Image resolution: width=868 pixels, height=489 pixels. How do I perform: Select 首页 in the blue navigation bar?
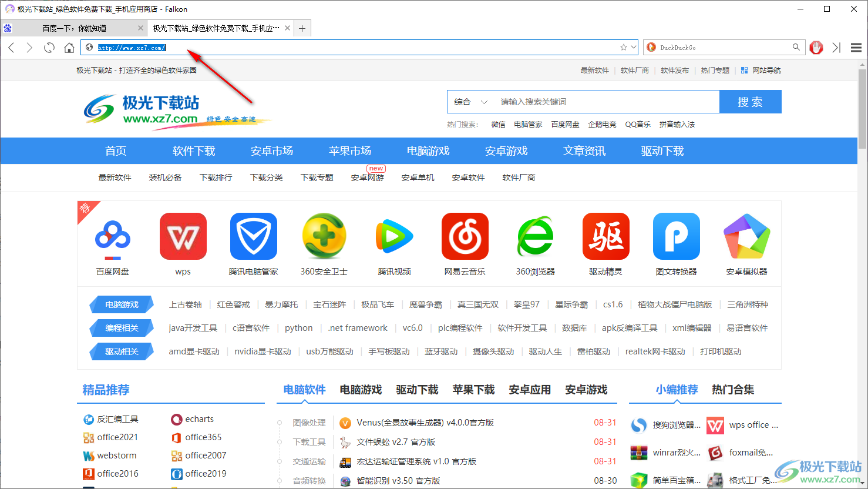[x=116, y=151]
